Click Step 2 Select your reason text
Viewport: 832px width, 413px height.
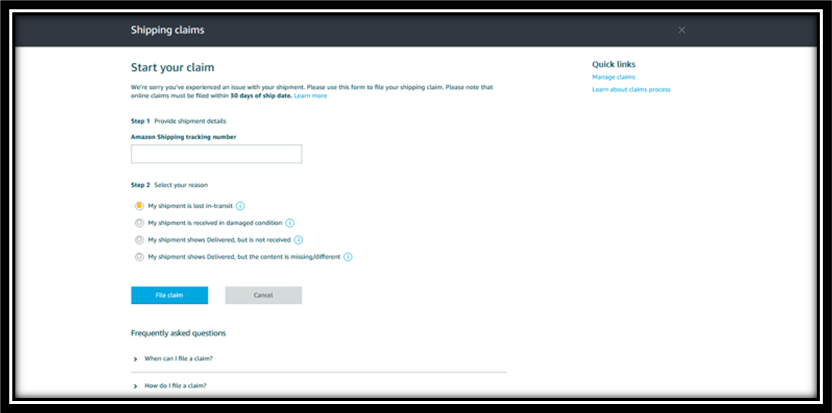pyautogui.click(x=169, y=185)
